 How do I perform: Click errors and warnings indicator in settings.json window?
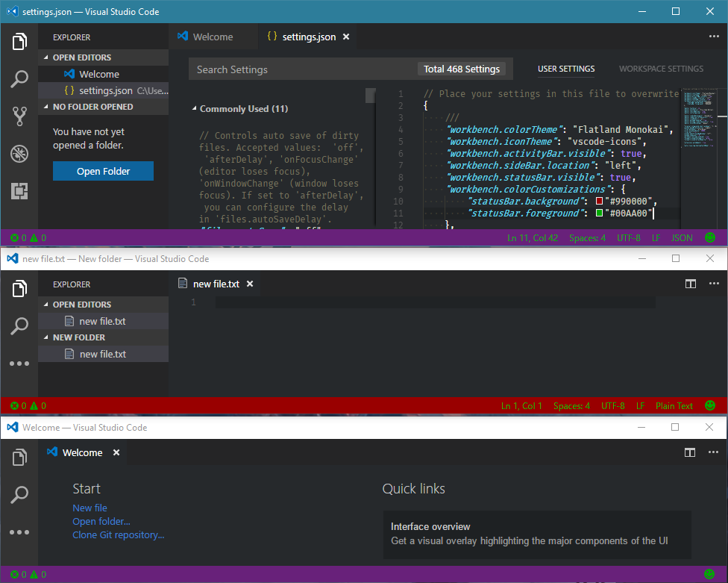click(28, 238)
